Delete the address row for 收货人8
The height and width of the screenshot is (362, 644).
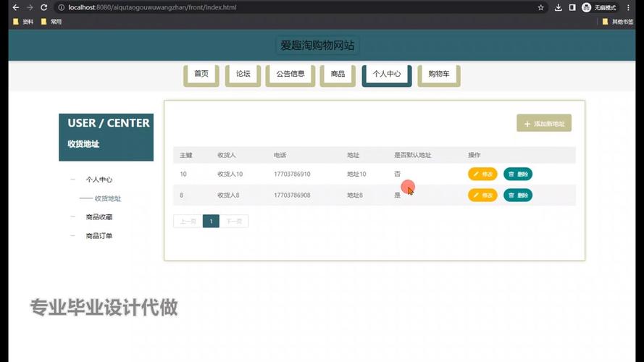click(x=517, y=195)
